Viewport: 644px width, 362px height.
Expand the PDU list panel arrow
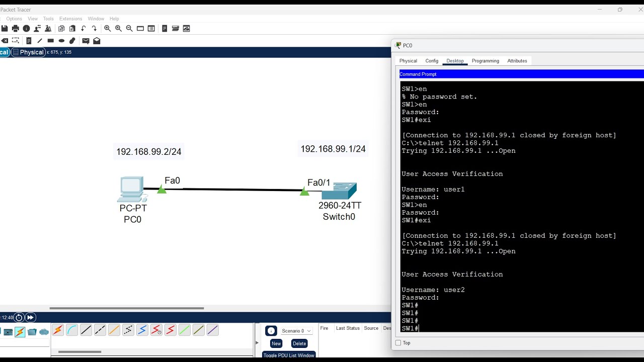[257, 343]
